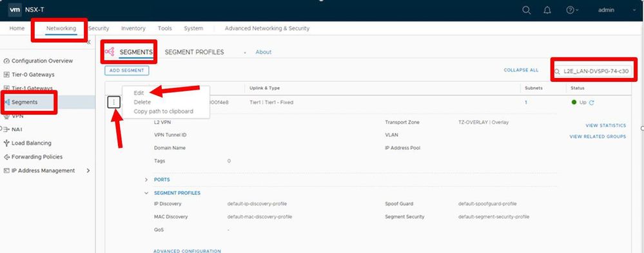644x253 pixels.
Task: Open ADVANCED CONFIGURATION link
Action: click(x=187, y=251)
